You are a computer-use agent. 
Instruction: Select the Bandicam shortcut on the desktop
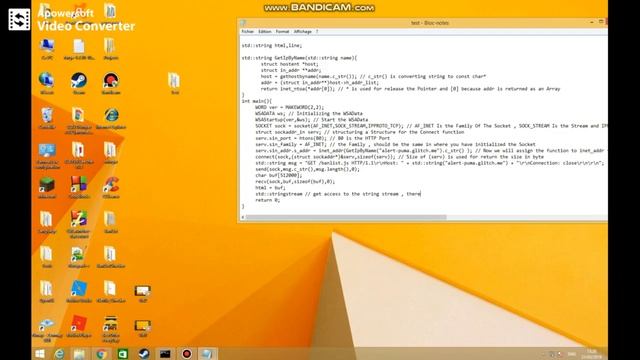111,84
